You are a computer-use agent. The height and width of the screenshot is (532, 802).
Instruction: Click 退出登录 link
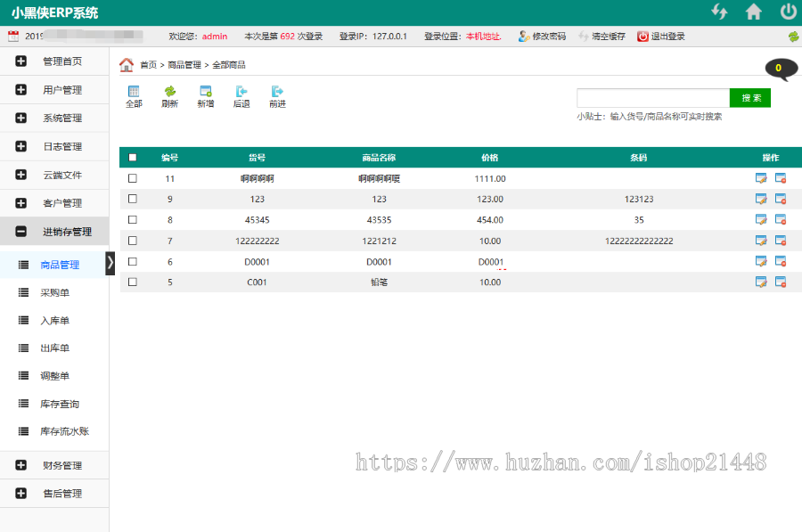(x=661, y=37)
